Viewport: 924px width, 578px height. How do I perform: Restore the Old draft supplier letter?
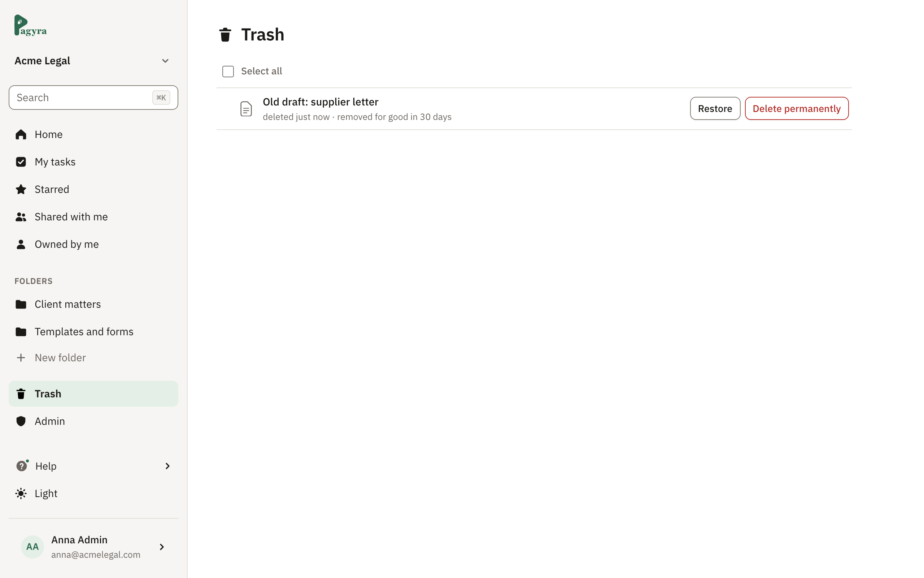tap(715, 109)
